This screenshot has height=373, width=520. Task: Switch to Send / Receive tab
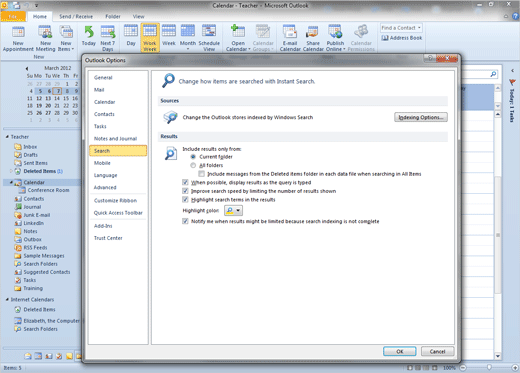(x=76, y=16)
